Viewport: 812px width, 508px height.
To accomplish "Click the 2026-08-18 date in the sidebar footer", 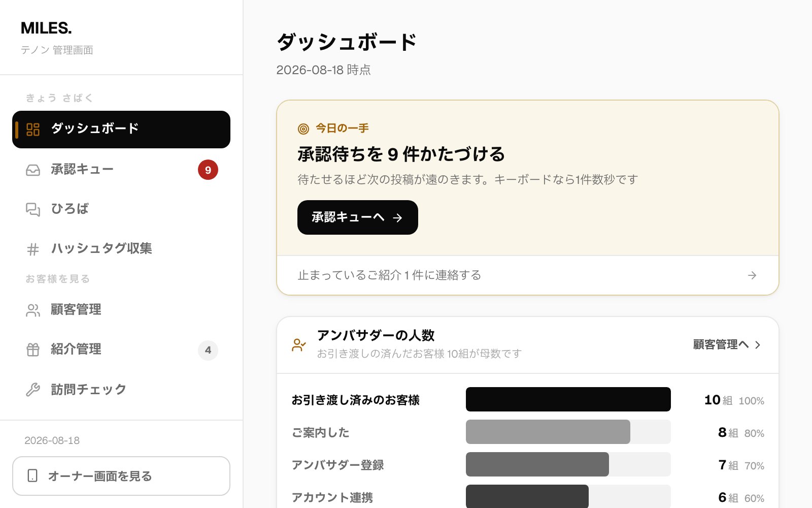I will point(52,440).
